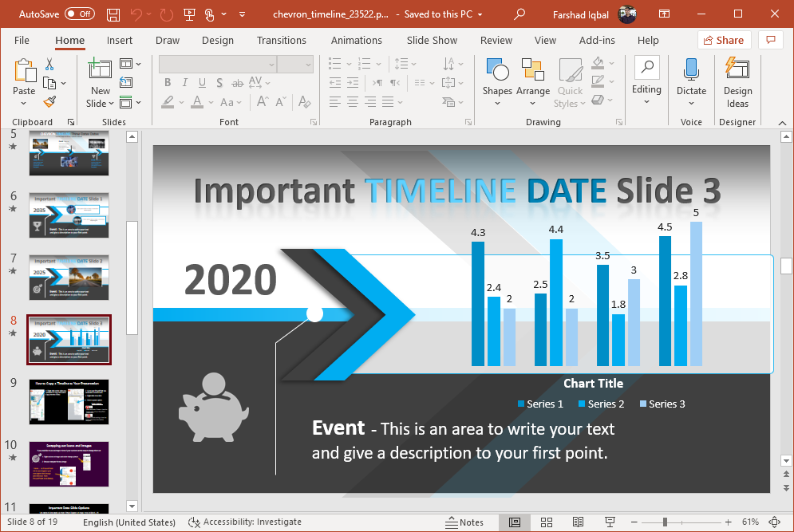
Task: Click the Design Ideas icon
Action: tap(737, 82)
